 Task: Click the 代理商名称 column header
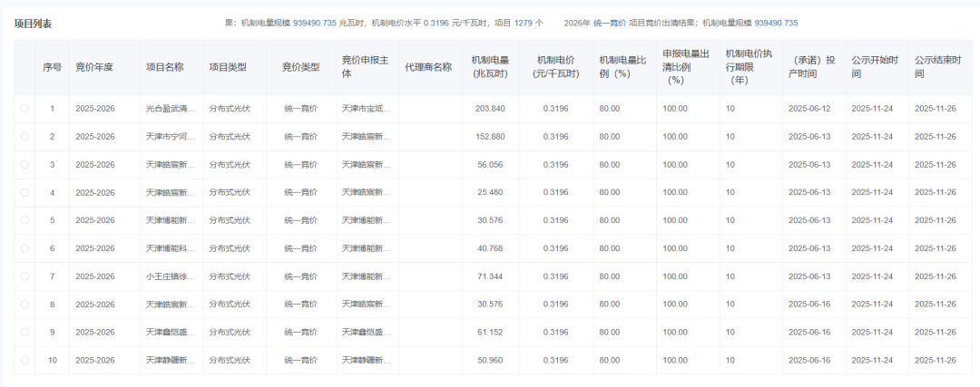428,67
